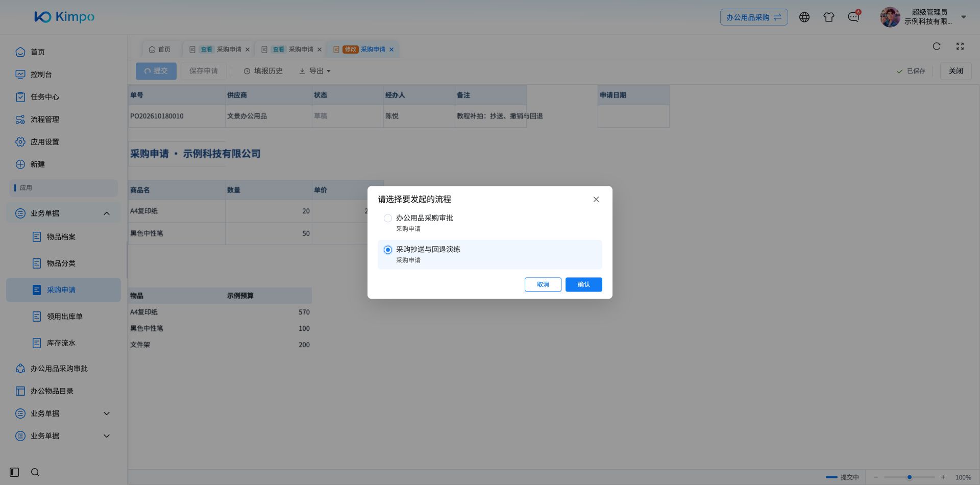This screenshot has height=485, width=980.
Task: Expand the second 业务单据 group chevron
Action: pos(107,413)
